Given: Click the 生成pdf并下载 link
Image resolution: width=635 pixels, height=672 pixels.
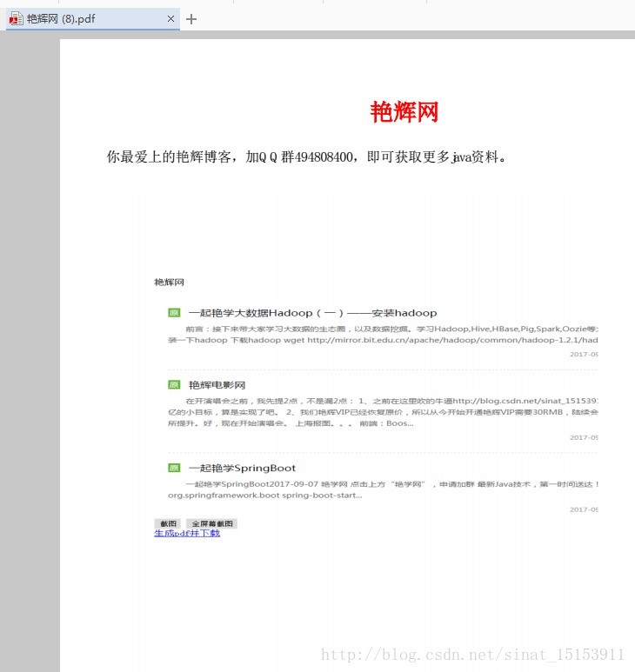Looking at the screenshot, I should click(x=187, y=533).
